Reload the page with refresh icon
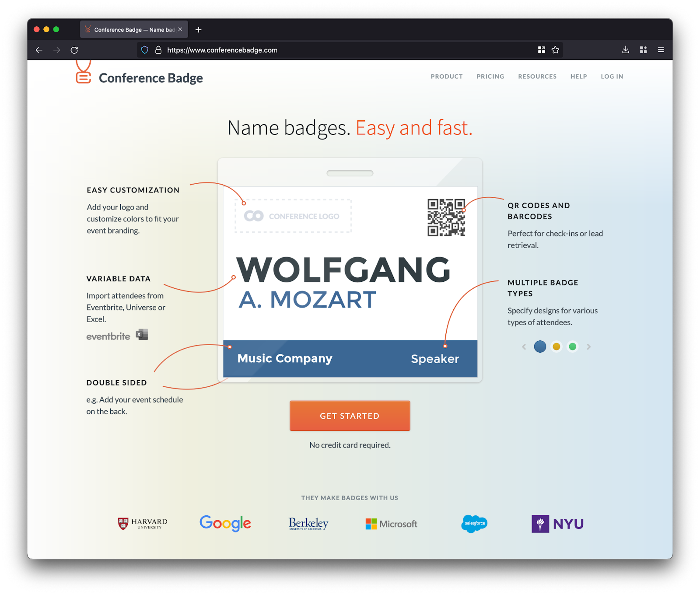 click(x=74, y=50)
